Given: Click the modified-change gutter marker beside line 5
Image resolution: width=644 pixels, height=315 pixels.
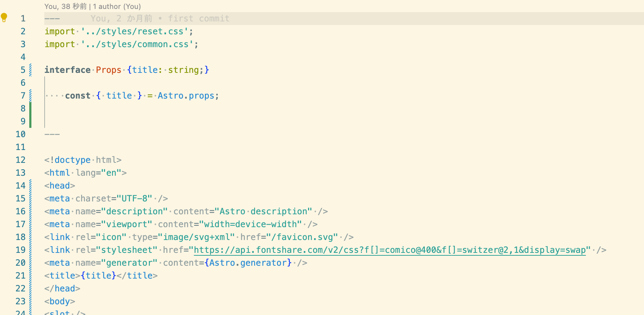Looking at the screenshot, I should pos(30,70).
